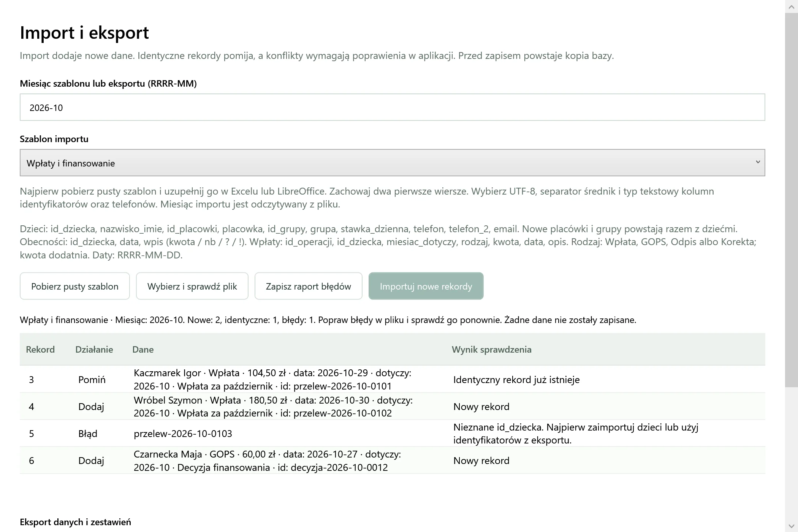Click record number 3 cell

[32, 380]
